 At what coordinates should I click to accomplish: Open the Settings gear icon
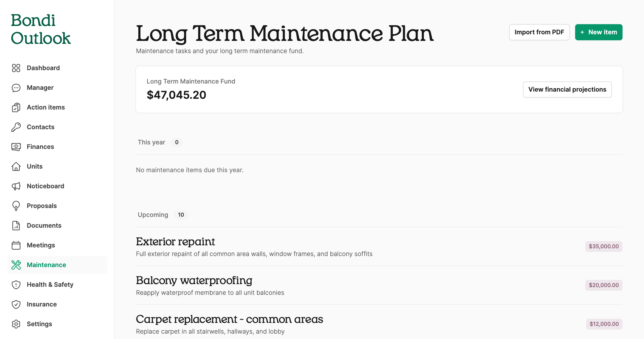(16, 324)
